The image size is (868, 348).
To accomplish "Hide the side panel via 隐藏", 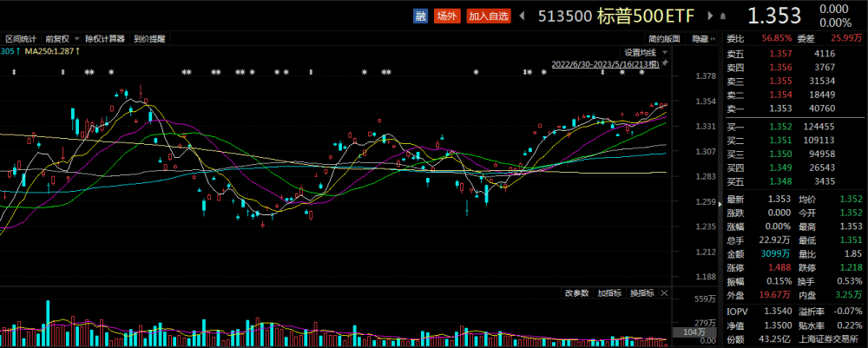I will tap(704, 39).
